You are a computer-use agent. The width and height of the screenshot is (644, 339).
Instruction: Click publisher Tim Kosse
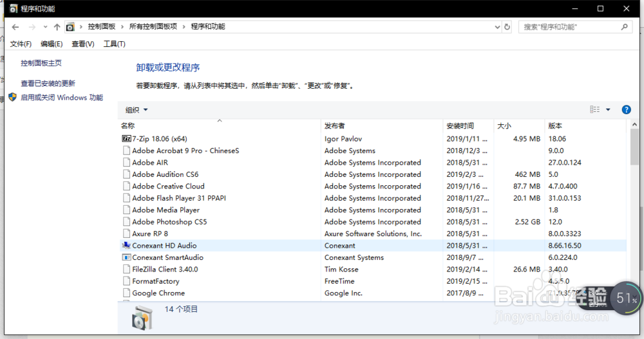pyautogui.click(x=341, y=270)
